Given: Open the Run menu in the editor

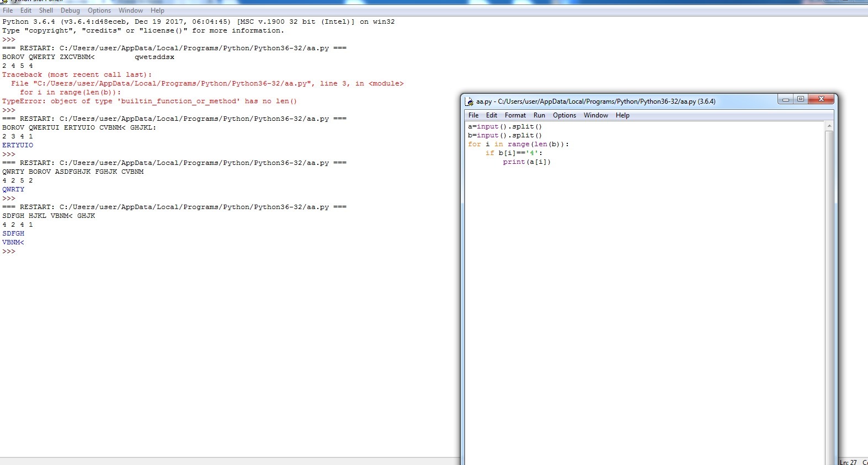Looking at the screenshot, I should pyautogui.click(x=539, y=115).
